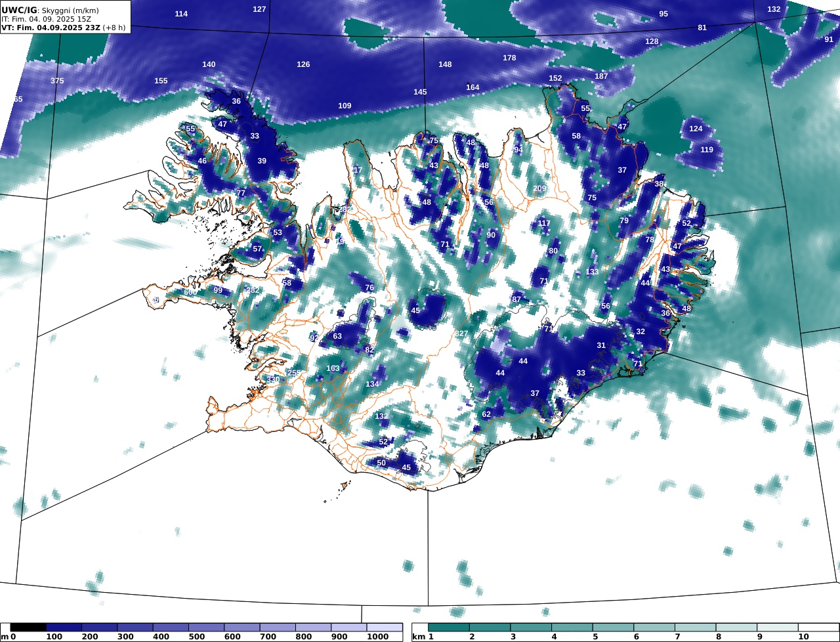This screenshot has width=840, height=642.
Task: Click the 163 visibility value
Action: [333, 368]
